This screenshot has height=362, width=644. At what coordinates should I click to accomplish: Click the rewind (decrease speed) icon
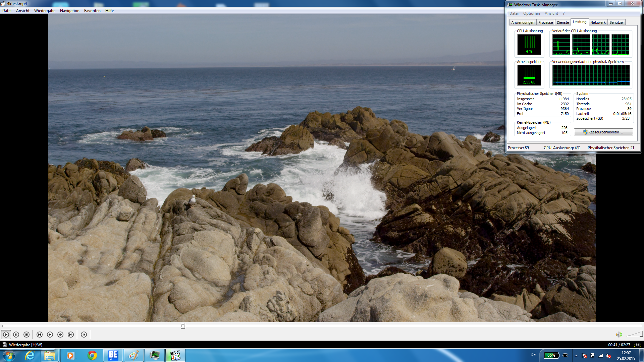(50, 335)
